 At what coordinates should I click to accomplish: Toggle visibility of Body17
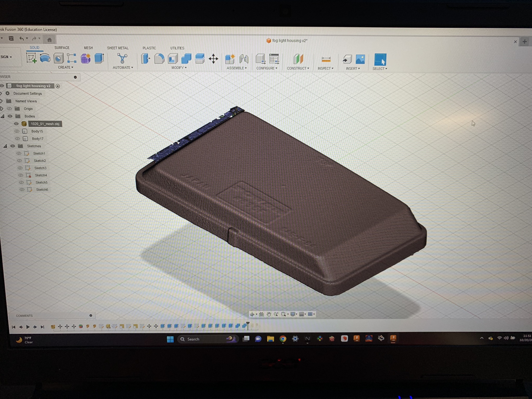17,138
